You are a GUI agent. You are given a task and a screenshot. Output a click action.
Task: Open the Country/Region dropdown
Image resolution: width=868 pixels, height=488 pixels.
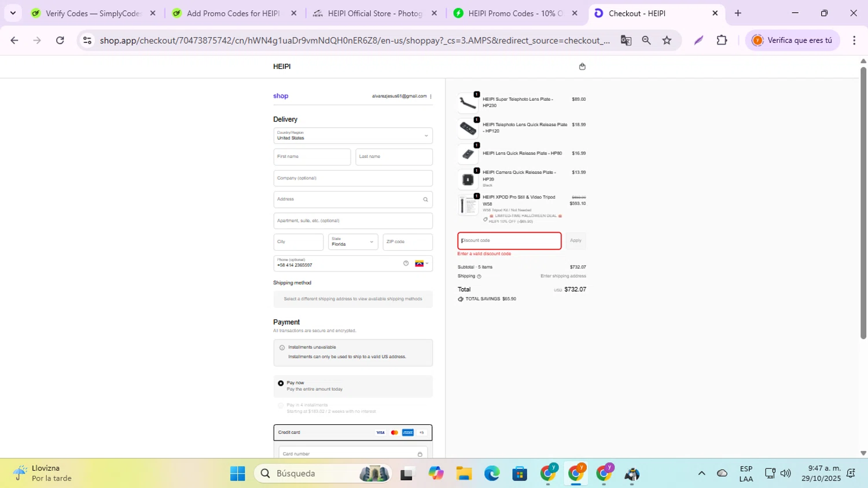pos(353,135)
